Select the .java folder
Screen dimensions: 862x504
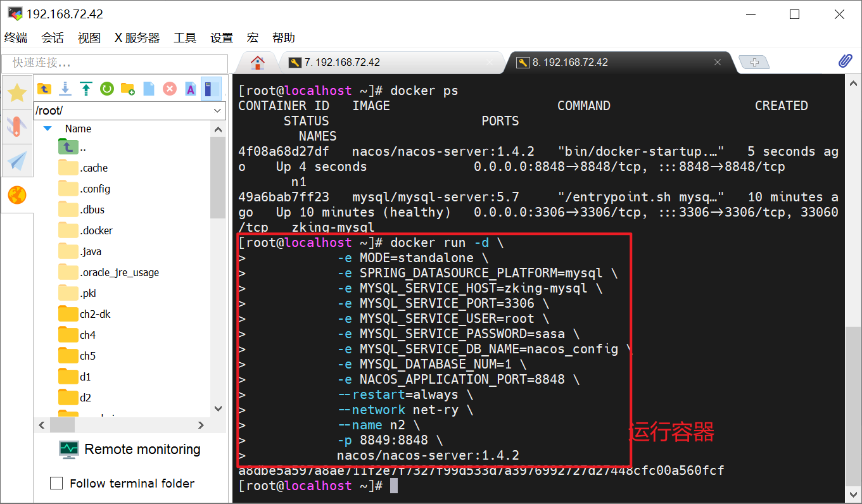[80, 251]
